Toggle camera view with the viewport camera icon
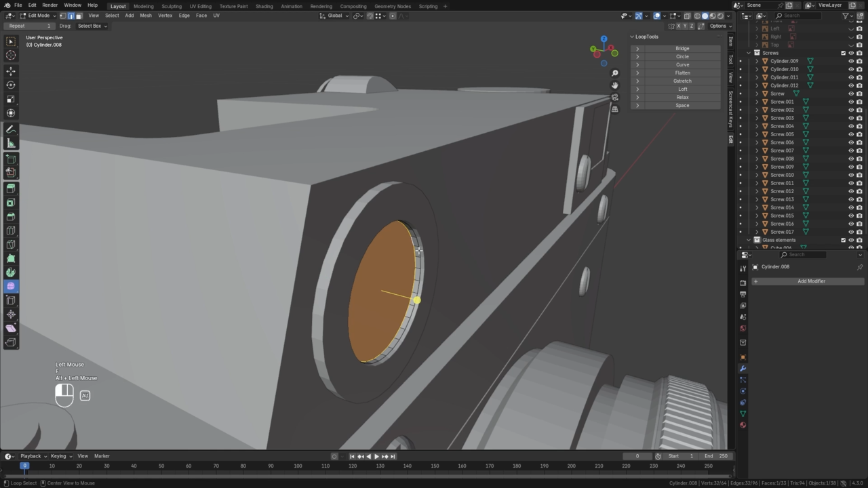 (x=614, y=98)
